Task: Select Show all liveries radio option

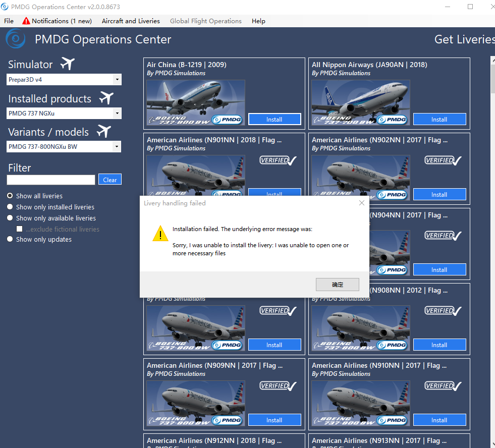Action: (x=10, y=196)
